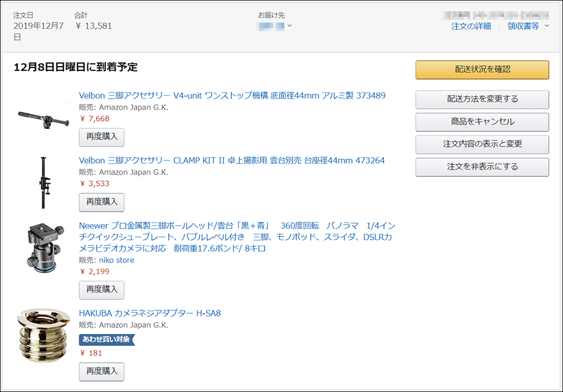This screenshot has height=392, width=563.
Task: Click the Neewer ball head thumbnail
Action: pos(45,248)
